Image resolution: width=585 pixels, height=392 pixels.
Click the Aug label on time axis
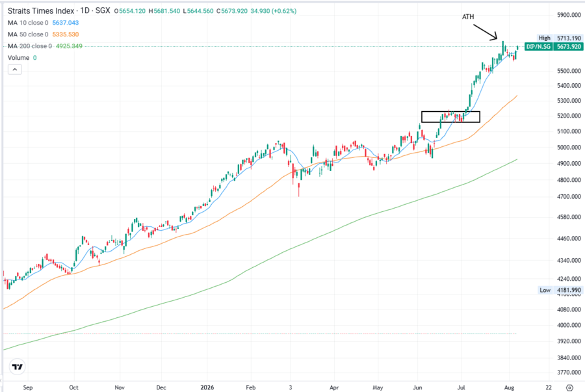[x=509, y=387]
